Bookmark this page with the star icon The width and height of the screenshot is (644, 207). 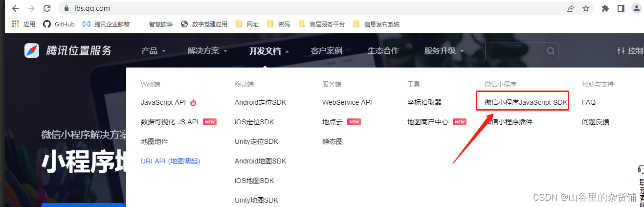pyautogui.click(x=586, y=8)
